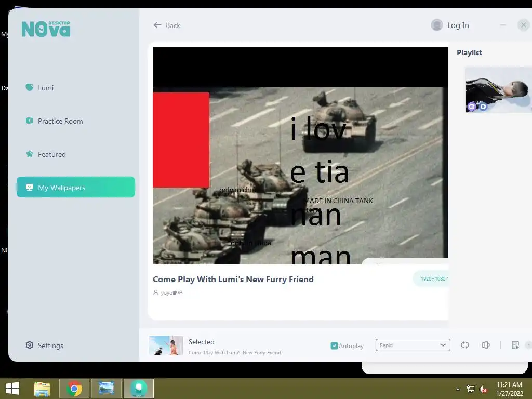Viewport: 532px width, 399px height.
Task: Open File Explorer from the taskbar
Action: pos(42,389)
